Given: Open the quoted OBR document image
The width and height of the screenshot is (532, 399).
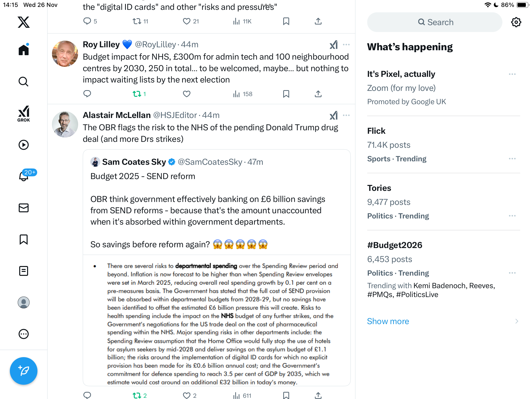Looking at the screenshot, I should click(x=217, y=320).
